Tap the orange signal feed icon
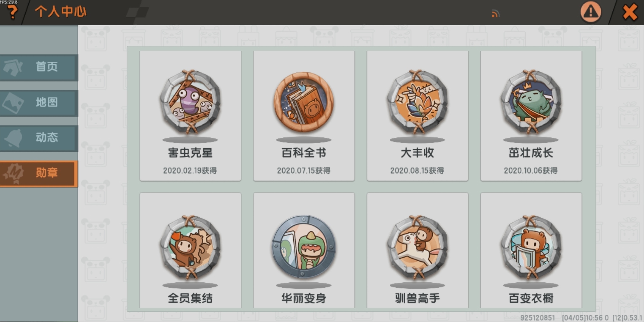 [495, 14]
